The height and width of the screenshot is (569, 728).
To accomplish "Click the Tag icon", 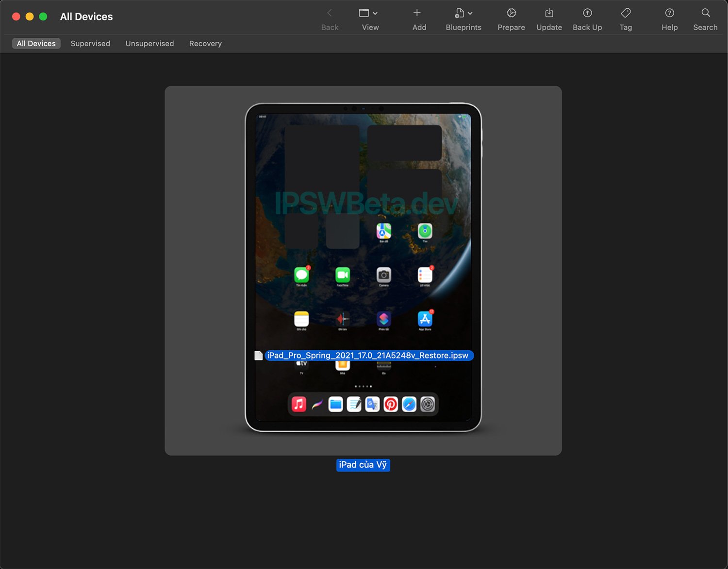I will coord(626,13).
